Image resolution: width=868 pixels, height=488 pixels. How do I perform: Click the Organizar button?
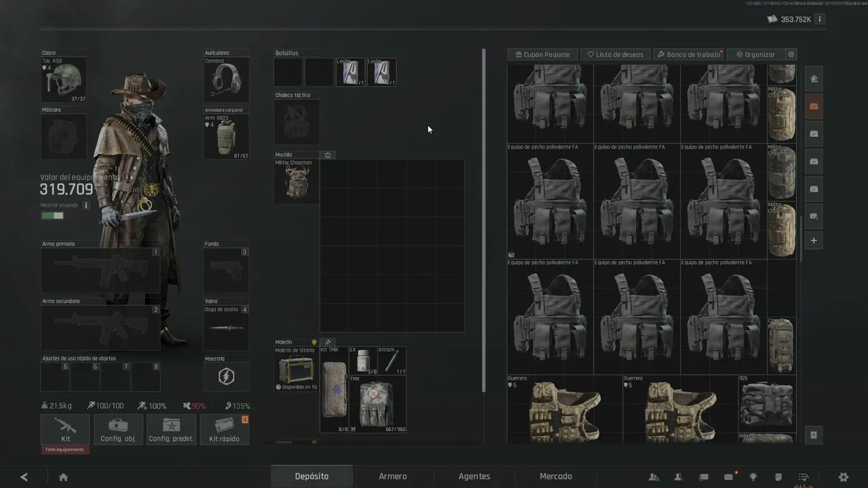(x=755, y=54)
